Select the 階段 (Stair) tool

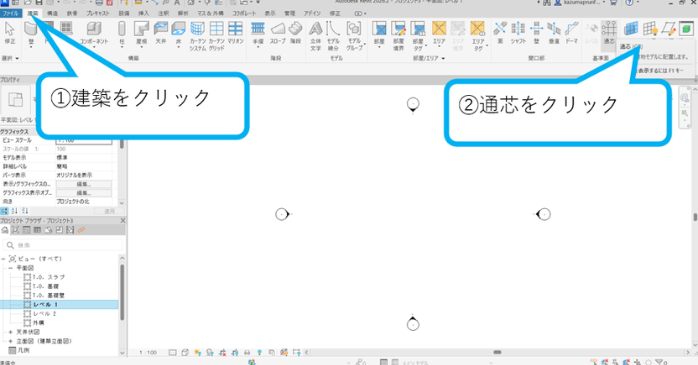(295, 33)
